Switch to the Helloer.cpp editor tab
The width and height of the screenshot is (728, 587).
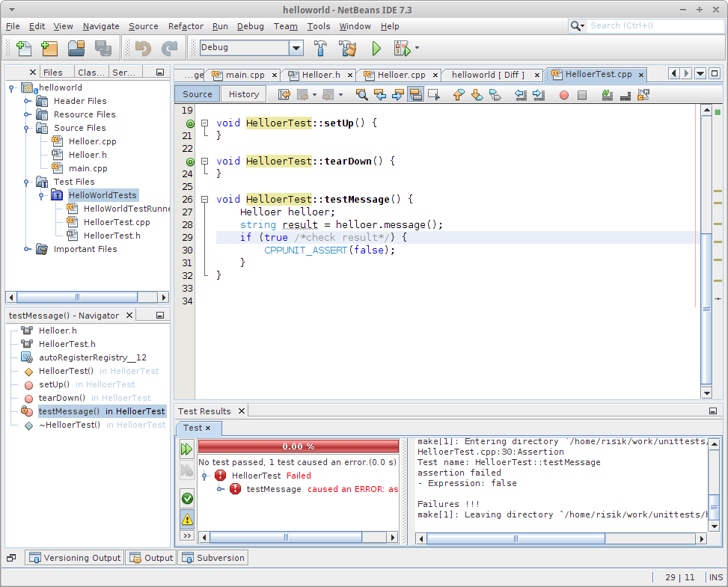click(x=401, y=75)
